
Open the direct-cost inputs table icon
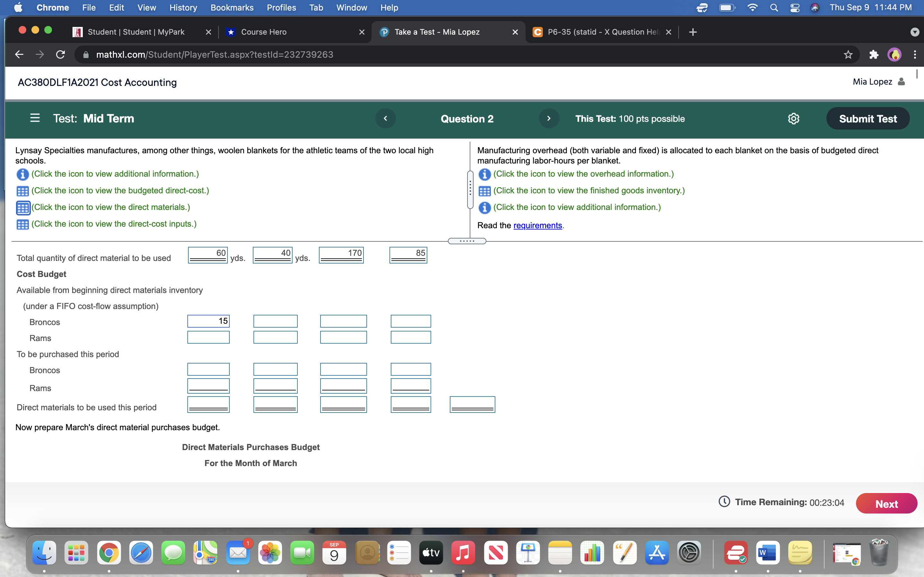22,224
